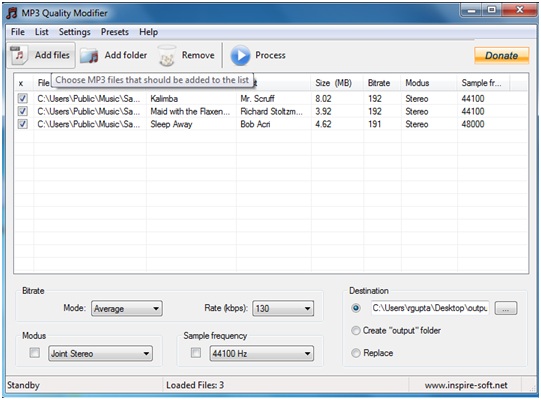Click the Modus column header
The image size is (541, 400).
[417, 83]
